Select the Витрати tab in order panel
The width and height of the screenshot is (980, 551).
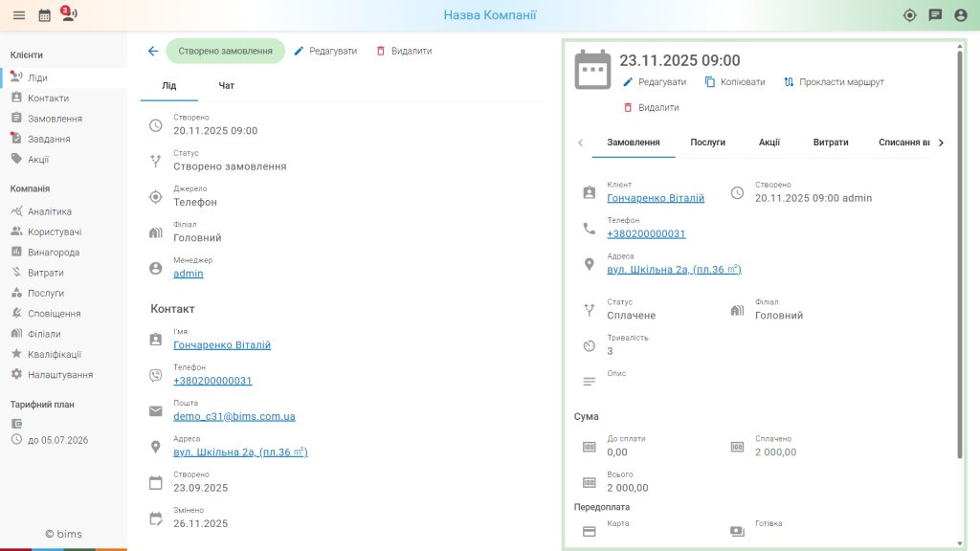pos(831,143)
